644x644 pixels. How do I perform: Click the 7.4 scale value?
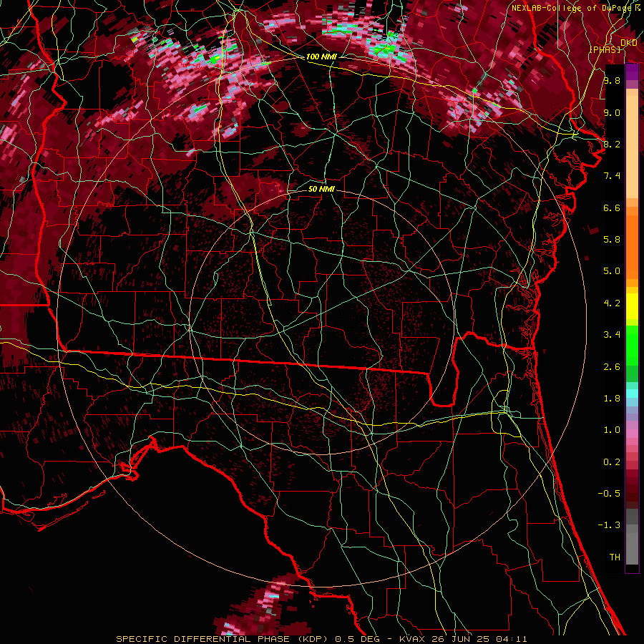tap(612, 176)
